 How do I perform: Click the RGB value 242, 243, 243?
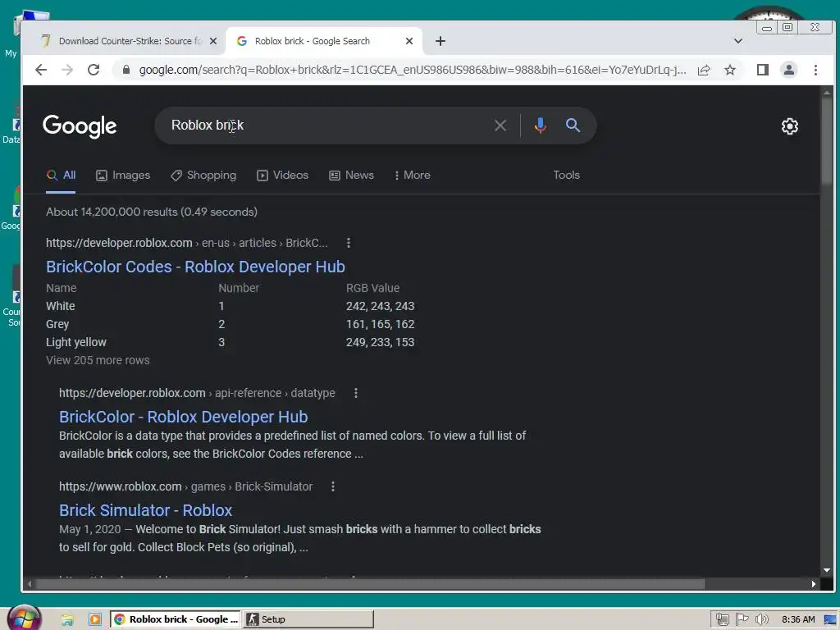381,307
